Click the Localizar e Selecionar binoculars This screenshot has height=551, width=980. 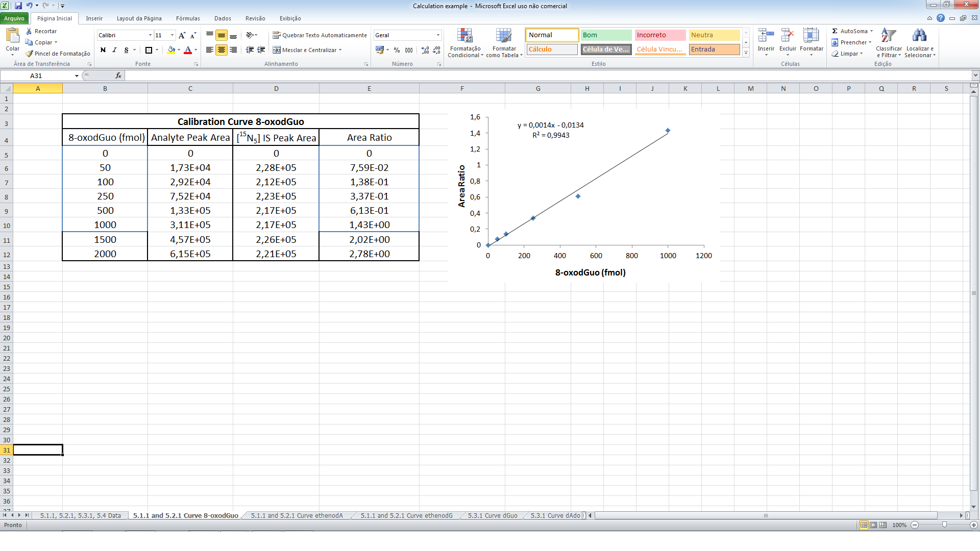tap(919, 36)
